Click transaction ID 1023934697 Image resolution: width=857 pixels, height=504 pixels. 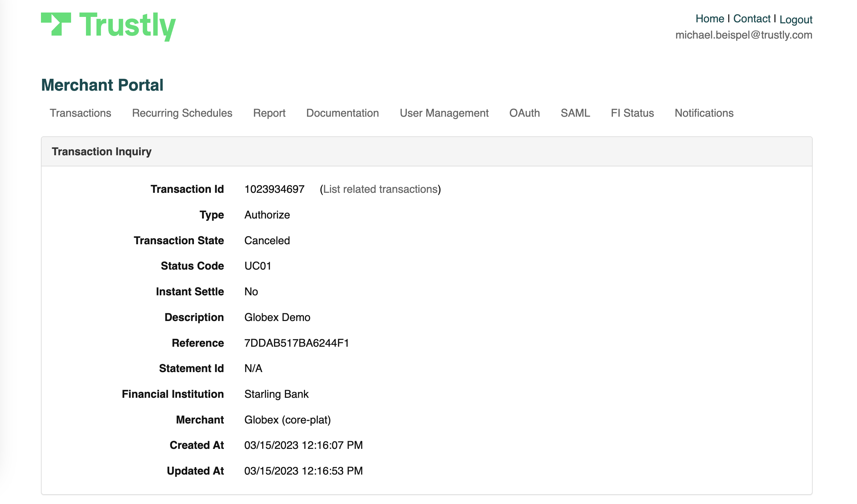274,189
